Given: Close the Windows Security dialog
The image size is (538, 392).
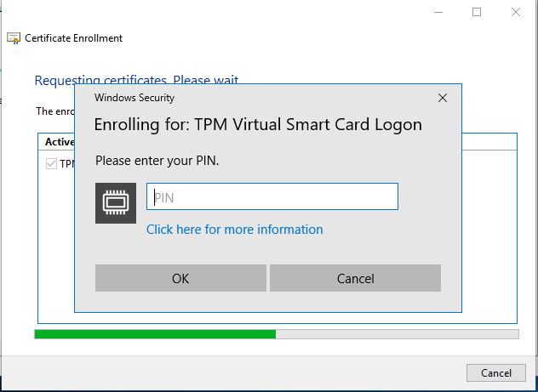Looking at the screenshot, I should [443, 98].
